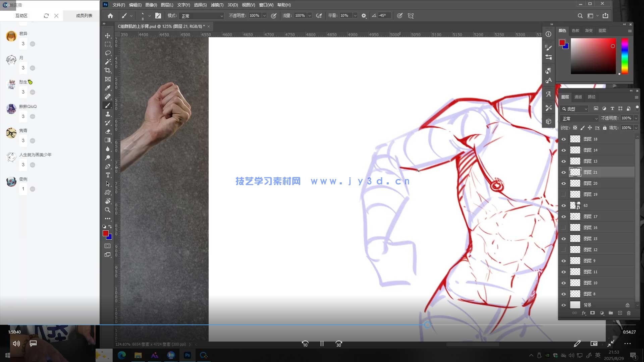Create a new layer group folder

point(611,313)
